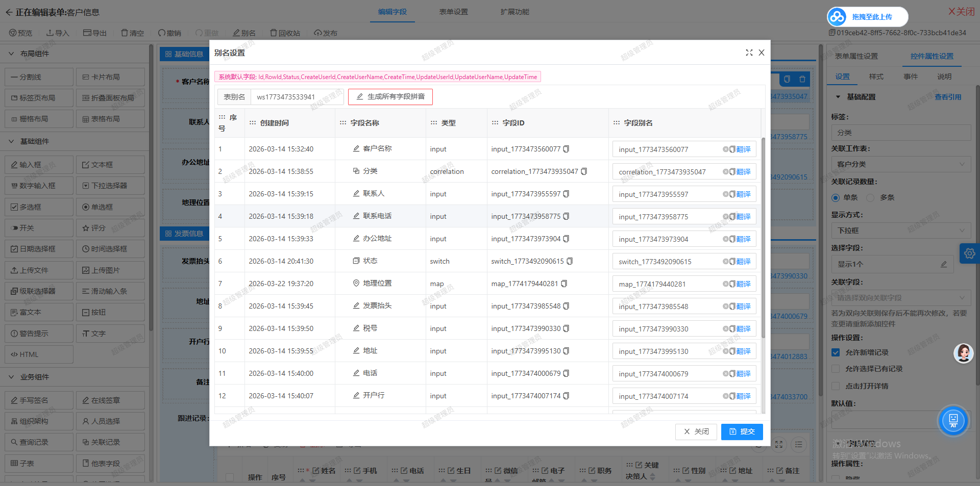Copy the field ID in the 客户名称 row
This screenshot has height=486, width=980.
click(566, 149)
